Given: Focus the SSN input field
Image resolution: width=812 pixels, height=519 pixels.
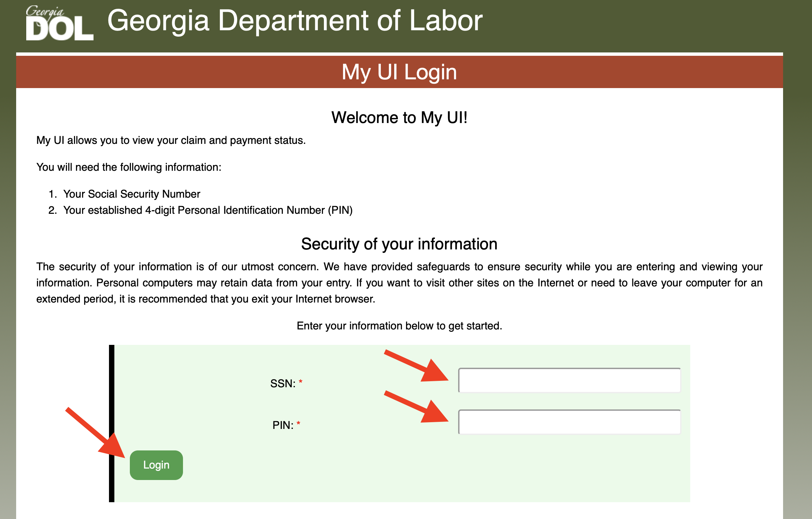Looking at the screenshot, I should click(x=569, y=381).
